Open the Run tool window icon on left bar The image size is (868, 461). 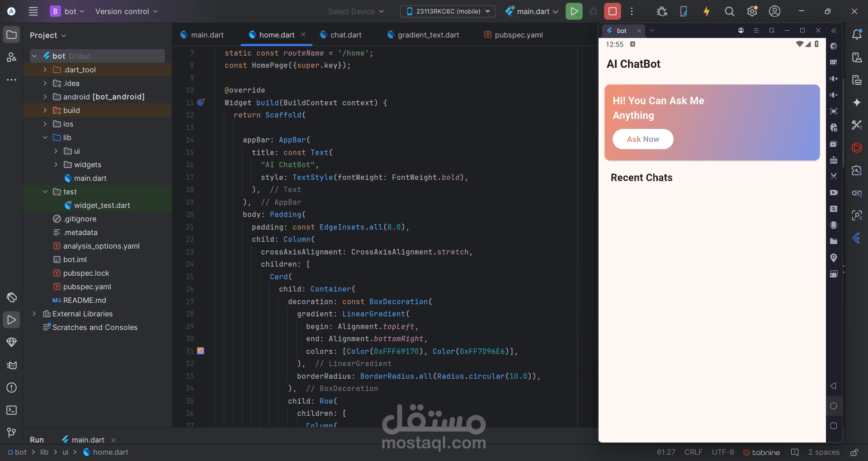[12, 320]
